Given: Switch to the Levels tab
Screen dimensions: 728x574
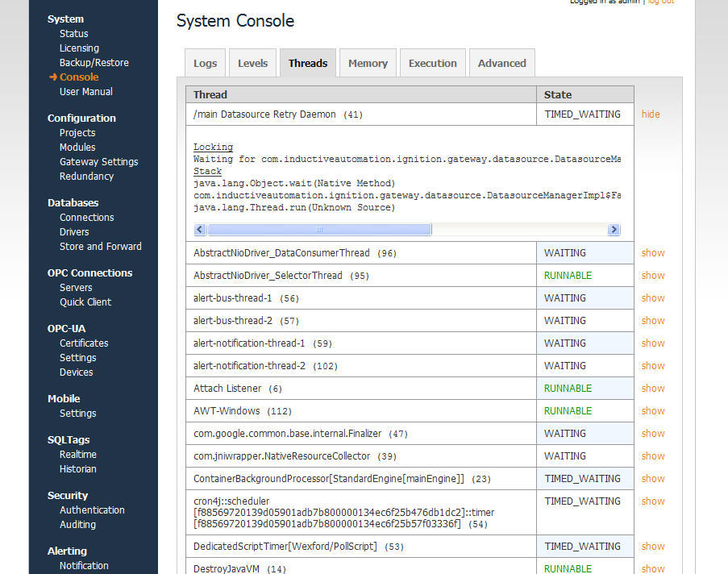Looking at the screenshot, I should coord(252,63).
